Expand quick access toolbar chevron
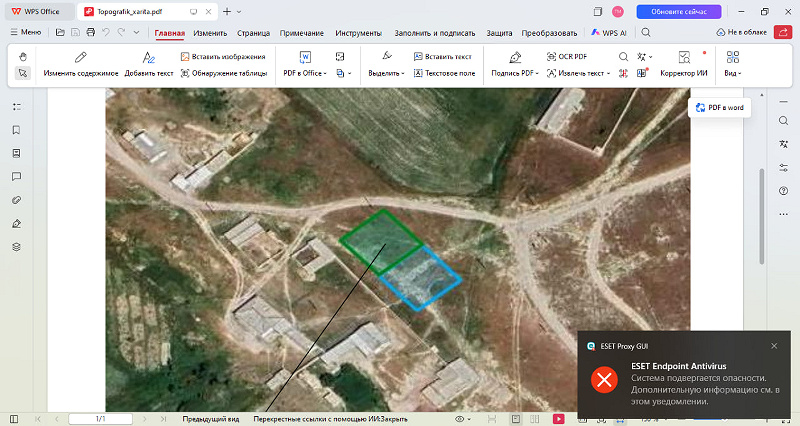800x426 pixels. 136,32
